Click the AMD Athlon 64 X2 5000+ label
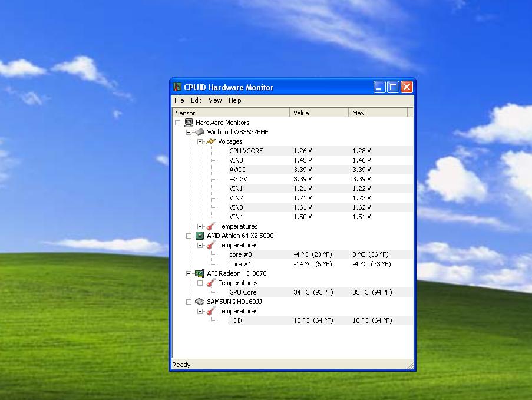 coord(242,236)
